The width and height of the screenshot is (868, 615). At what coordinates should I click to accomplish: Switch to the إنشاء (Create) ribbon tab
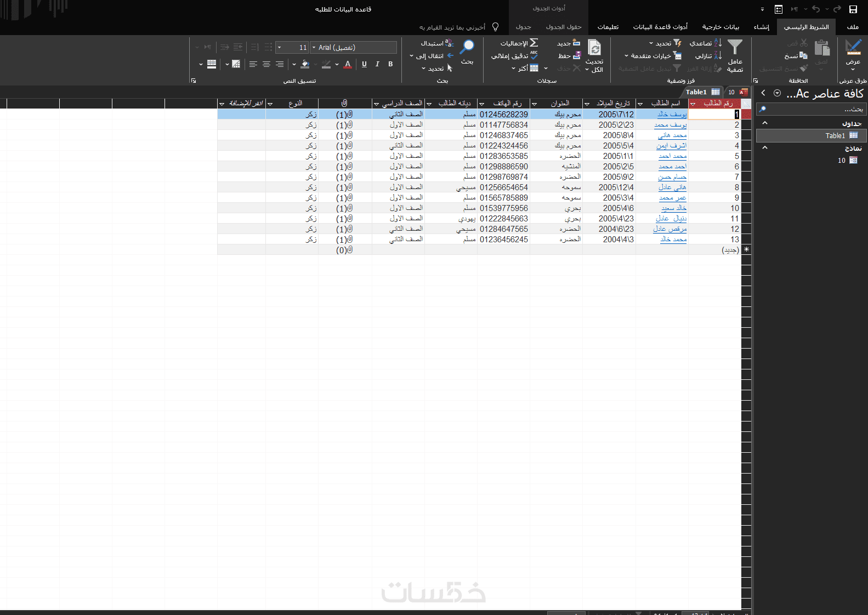pyautogui.click(x=761, y=27)
